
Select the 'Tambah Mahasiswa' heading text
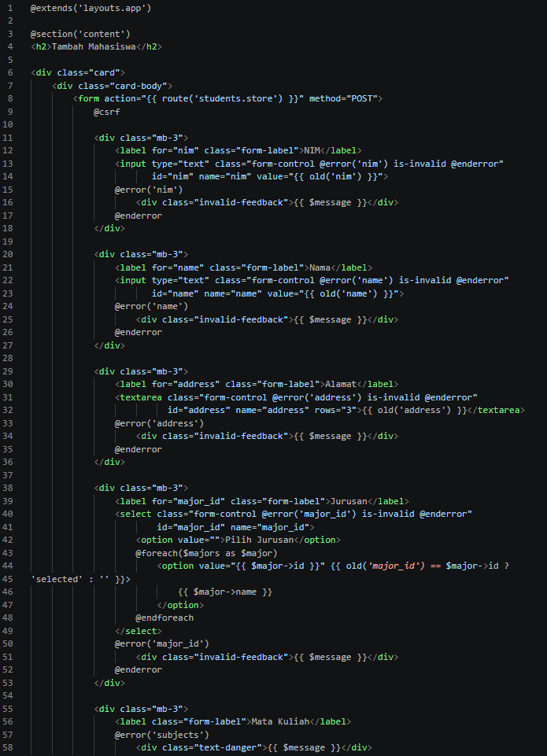tap(94, 46)
